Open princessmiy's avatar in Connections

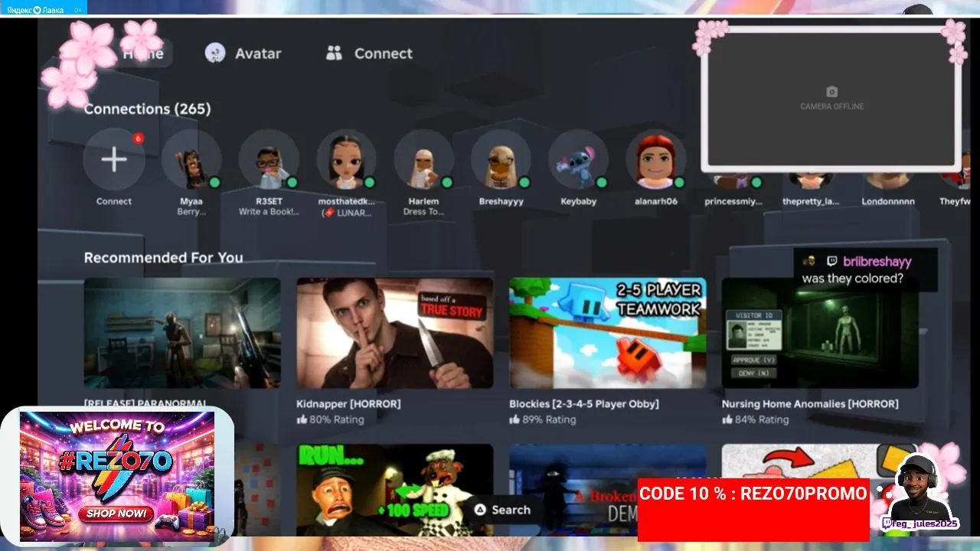point(733,181)
